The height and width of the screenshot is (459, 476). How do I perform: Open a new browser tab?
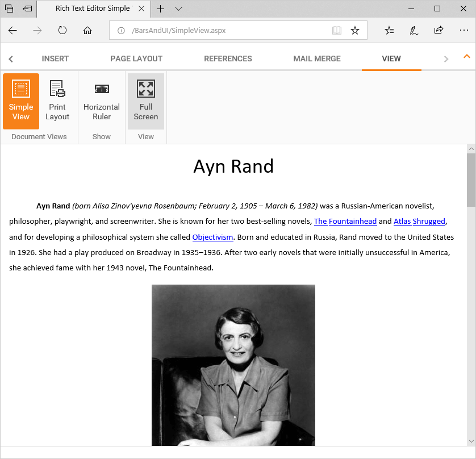[160, 9]
